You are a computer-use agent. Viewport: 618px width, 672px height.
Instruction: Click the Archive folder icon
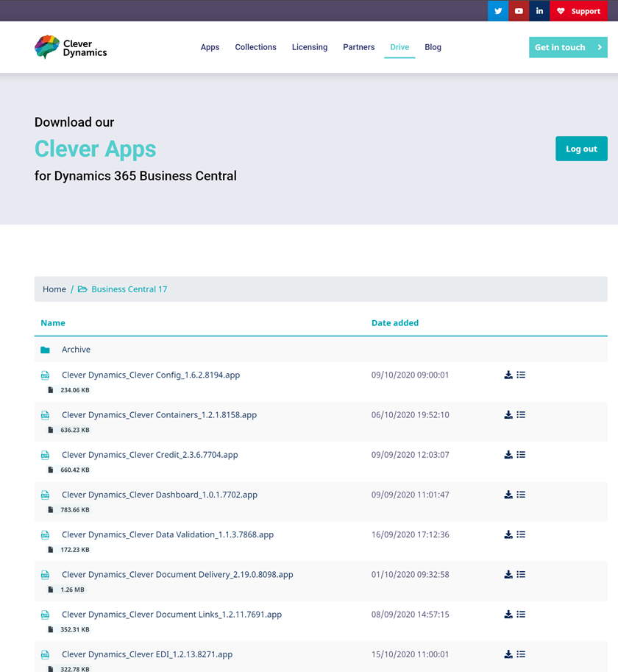point(45,350)
